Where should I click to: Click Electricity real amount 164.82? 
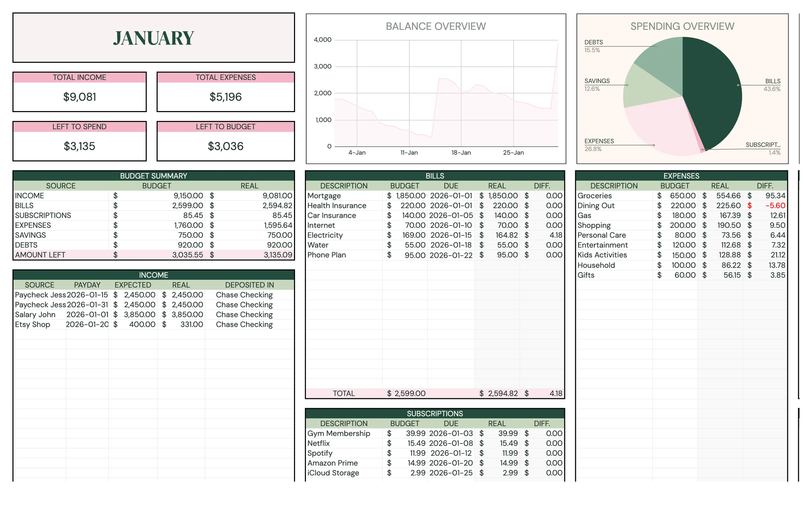506,235
